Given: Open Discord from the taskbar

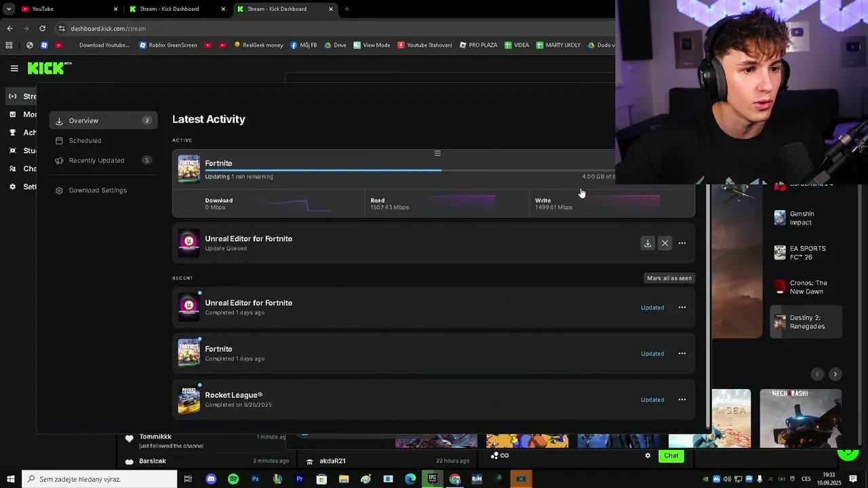Looking at the screenshot, I should coord(211,479).
